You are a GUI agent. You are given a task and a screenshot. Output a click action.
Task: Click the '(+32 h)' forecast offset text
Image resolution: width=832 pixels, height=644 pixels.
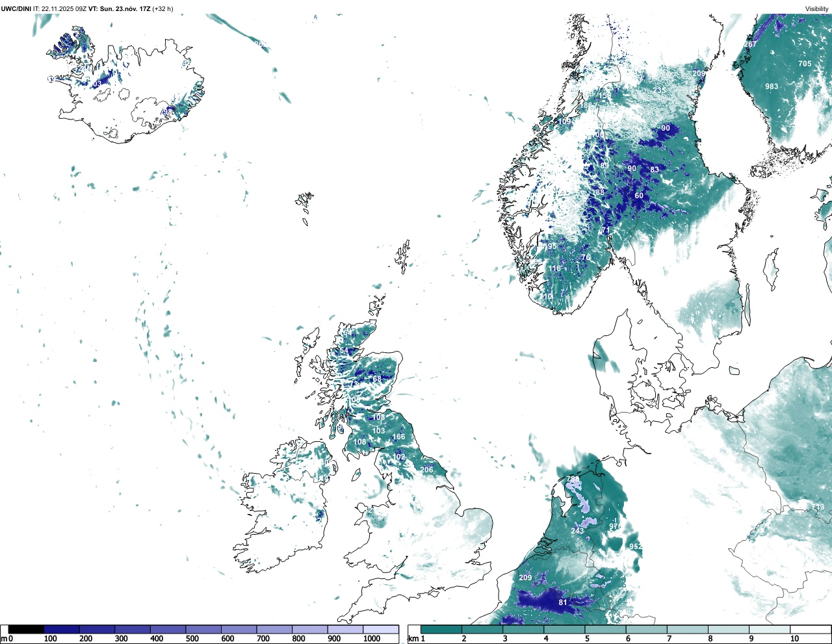162,9
